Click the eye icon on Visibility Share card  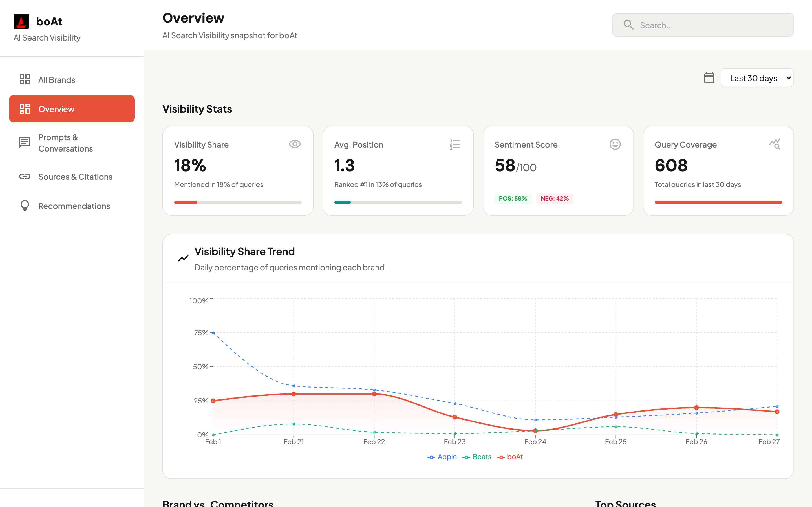pyautogui.click(x=295, y=144)
